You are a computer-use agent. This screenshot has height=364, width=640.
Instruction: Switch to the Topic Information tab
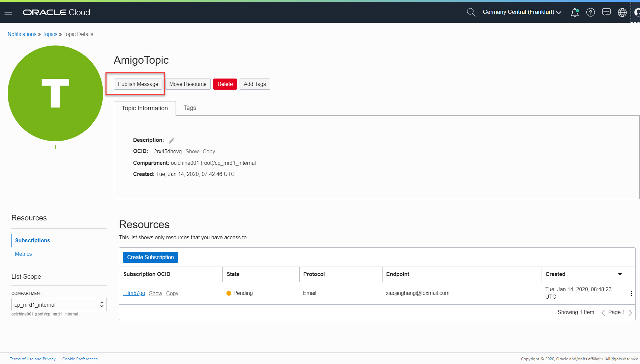[145, 108]
